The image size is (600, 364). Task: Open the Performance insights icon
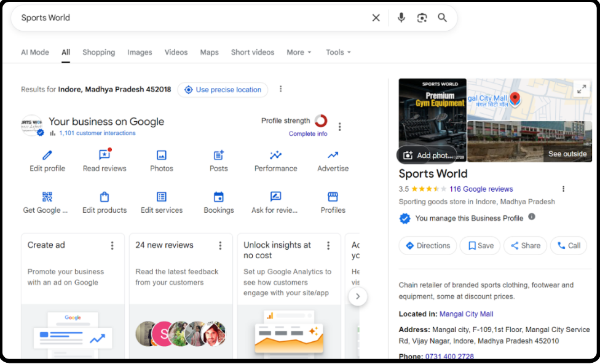(x=275, y=156)
